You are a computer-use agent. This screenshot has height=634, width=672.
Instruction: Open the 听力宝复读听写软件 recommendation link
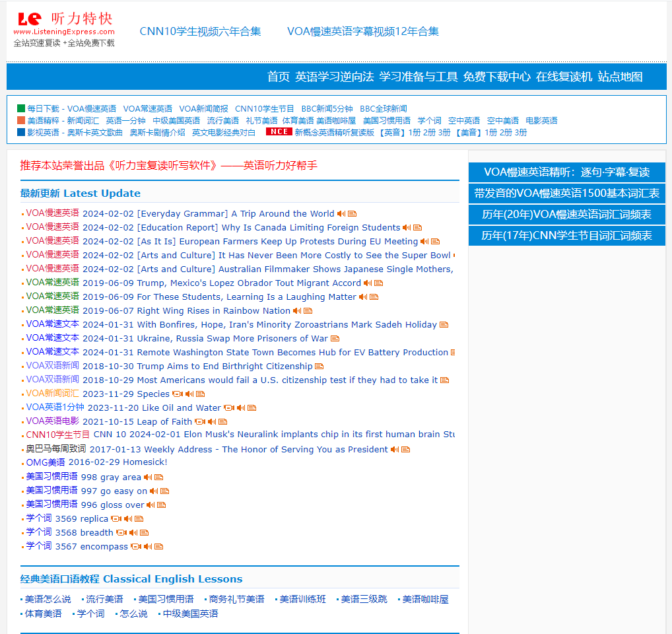pos(168,166)
